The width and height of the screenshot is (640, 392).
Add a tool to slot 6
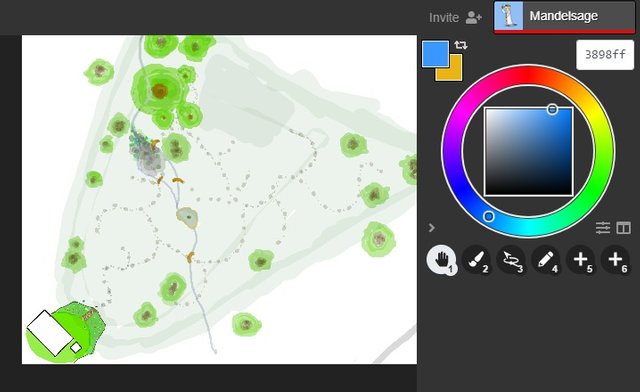coord(615,259)
